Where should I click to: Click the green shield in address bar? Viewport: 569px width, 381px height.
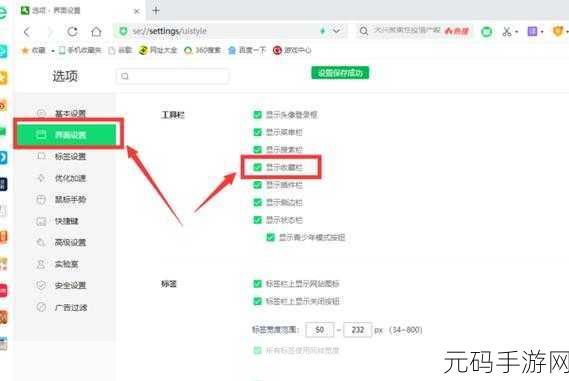[123, 31]
